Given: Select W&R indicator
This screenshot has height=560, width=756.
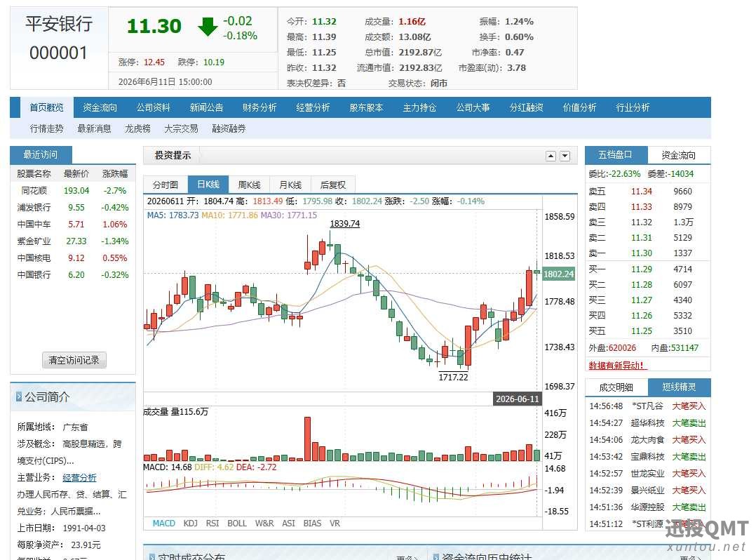Looking at the screenshot, I should tap(264, 523).
